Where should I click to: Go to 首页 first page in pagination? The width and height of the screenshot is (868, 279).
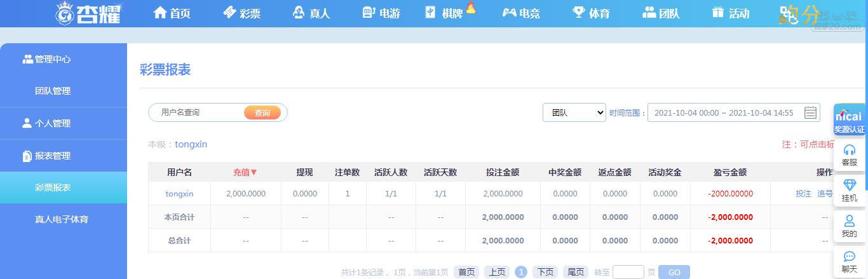466,272
